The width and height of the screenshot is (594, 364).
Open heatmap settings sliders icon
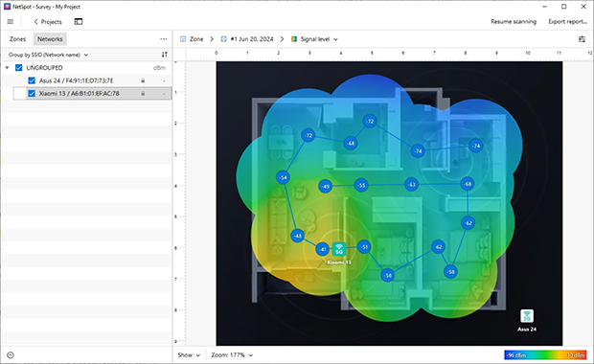click(x=582, y=39)
